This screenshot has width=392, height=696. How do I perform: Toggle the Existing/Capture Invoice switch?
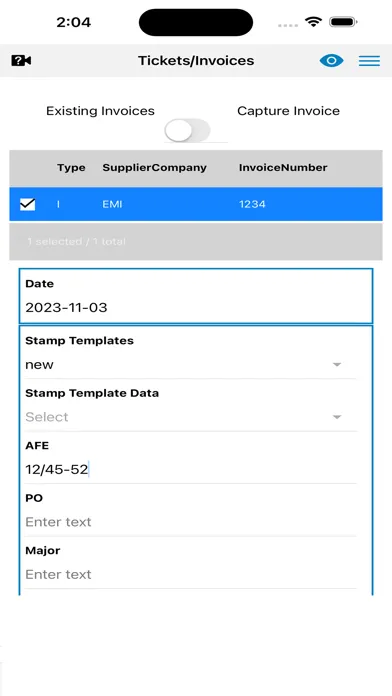tap(187, 130)
